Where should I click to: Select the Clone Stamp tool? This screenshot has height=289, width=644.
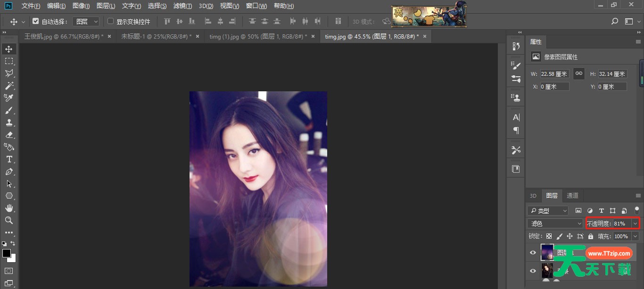point(9,123)
